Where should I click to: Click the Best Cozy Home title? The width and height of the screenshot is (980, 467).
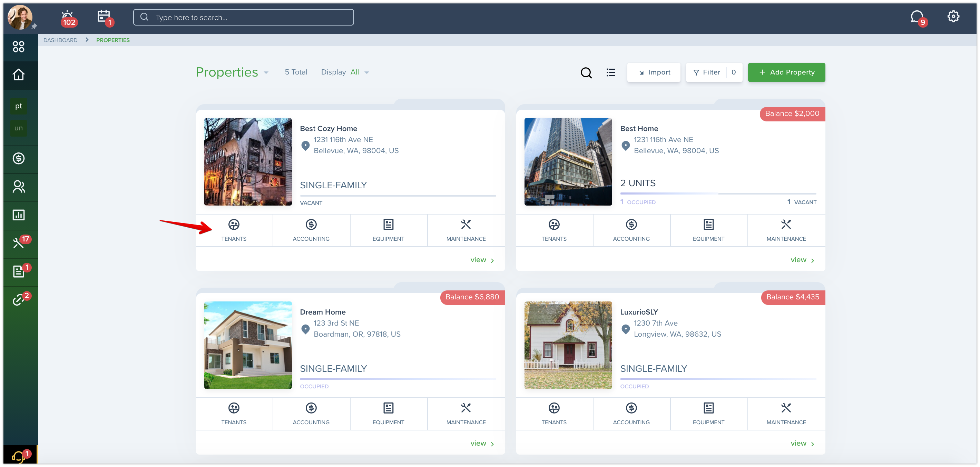328,129
